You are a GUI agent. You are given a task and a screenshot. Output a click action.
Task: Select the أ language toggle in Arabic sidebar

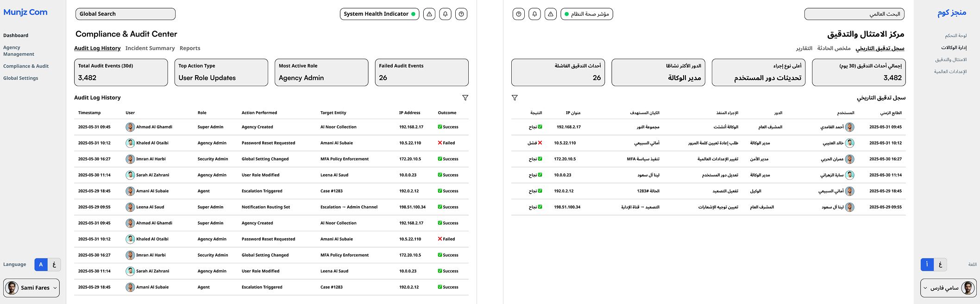click(x=927, y=265)
